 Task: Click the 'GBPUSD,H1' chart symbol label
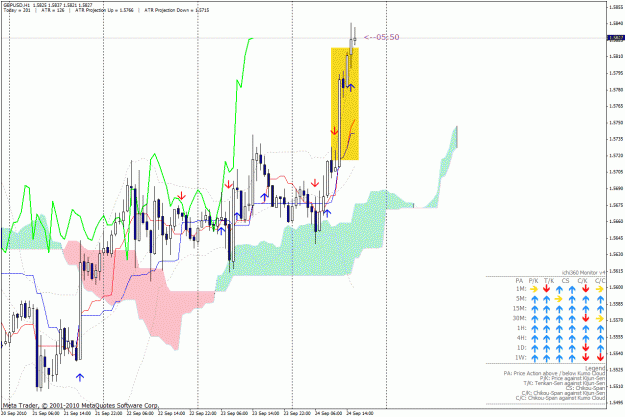click(16, 5)
